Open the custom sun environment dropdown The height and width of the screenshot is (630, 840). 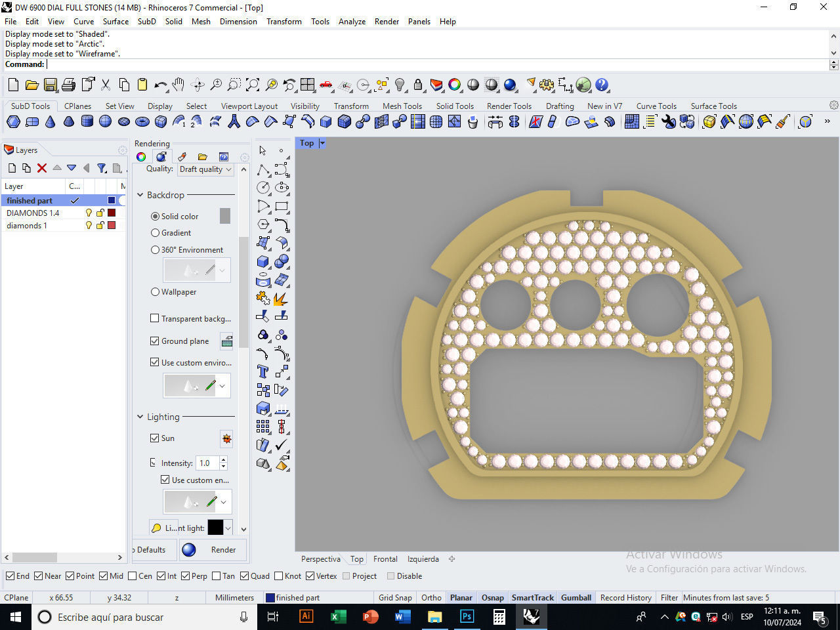pos(223,502)
